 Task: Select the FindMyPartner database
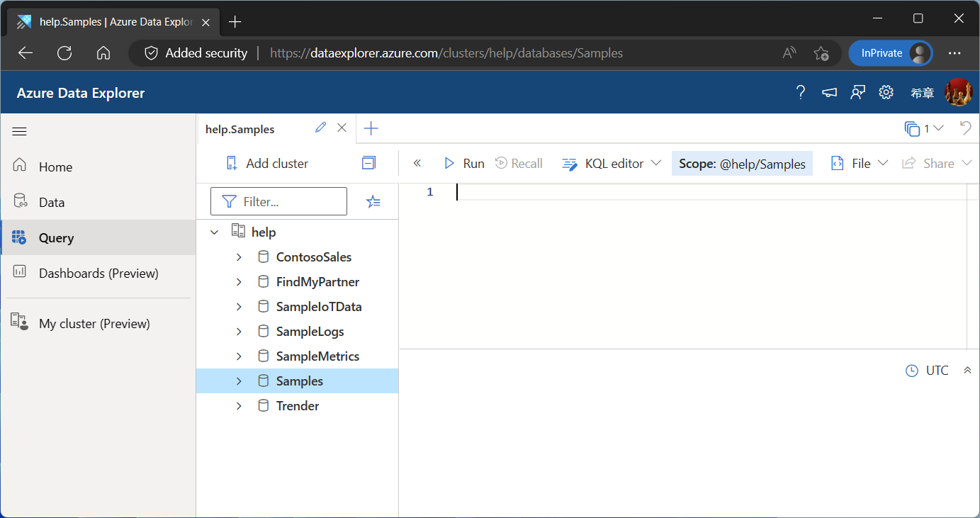[x=317, y=282]
